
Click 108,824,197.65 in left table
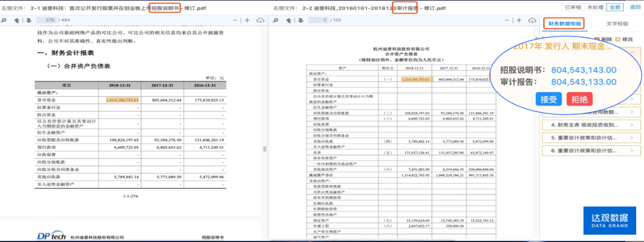(x=125, y=139)
